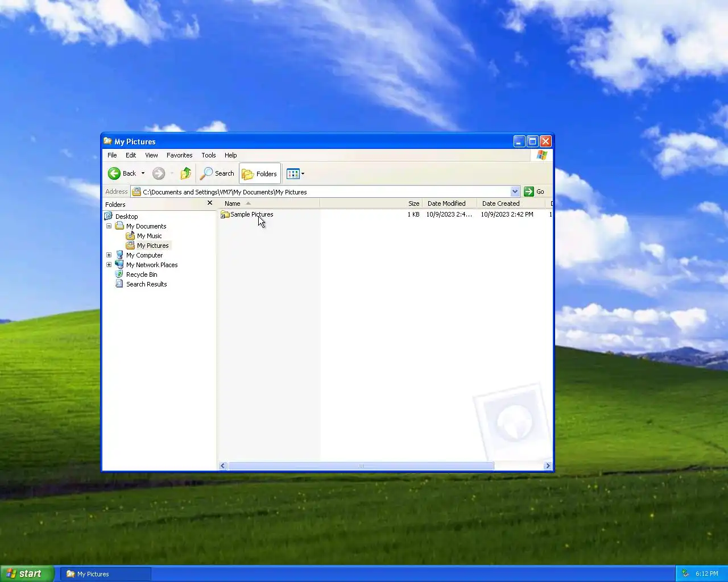Image resolution: width=728 pixels, height=582 pixels.
Task: Select My Network Places in tree
Action: (152, 265)
